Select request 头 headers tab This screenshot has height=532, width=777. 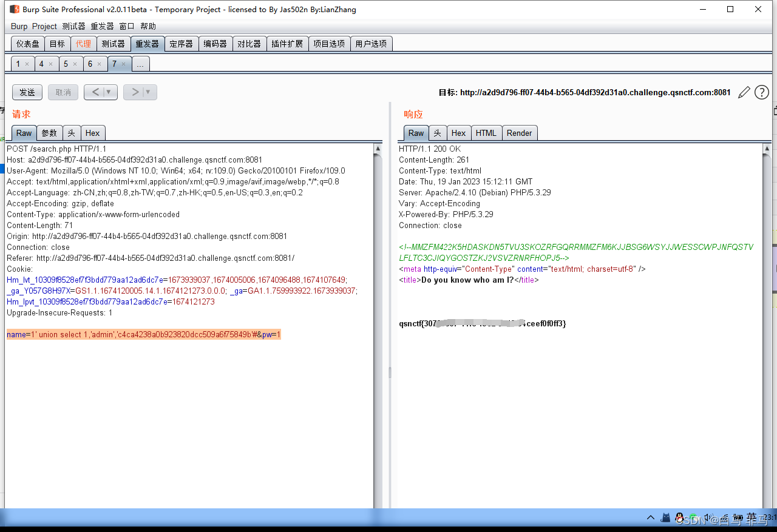pyautogui.click(x=71, y=133)
